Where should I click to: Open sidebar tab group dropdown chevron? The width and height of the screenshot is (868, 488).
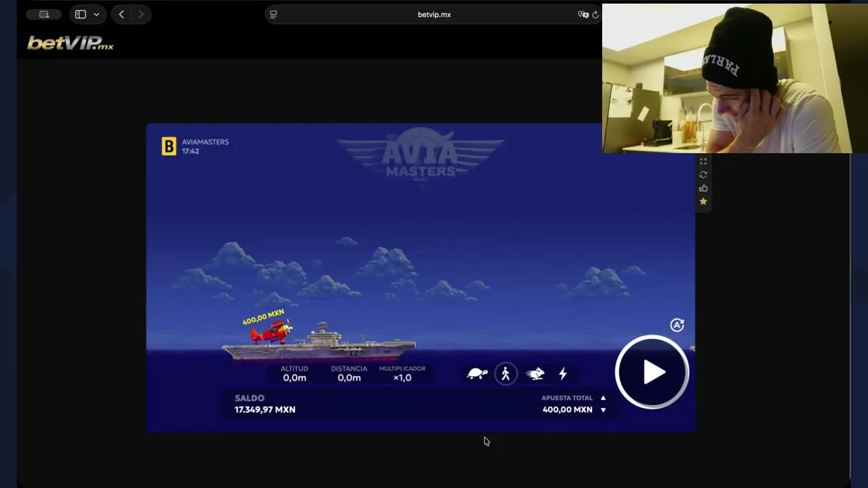[x=96, y=14]
